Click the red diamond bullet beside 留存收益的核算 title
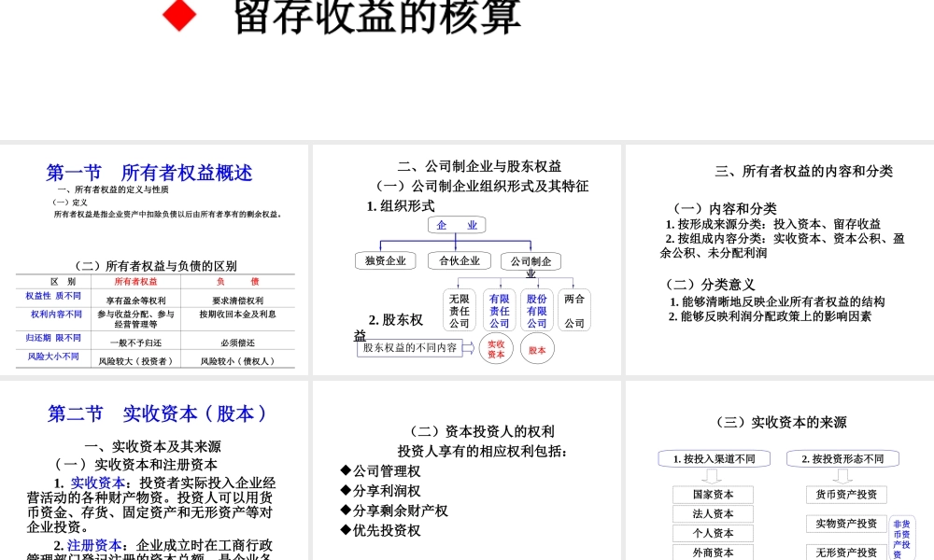934x560 pixels. pos(180,14)
